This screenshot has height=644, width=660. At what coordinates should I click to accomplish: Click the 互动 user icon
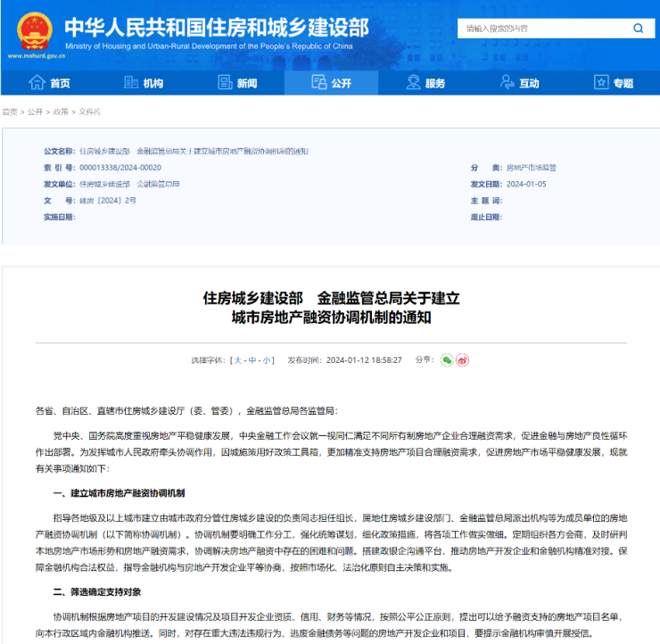(x=507, y=82)
